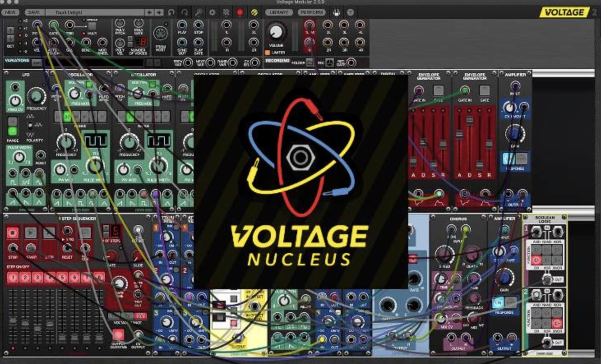601x364 pixels.
Task: Click the 4L main output jack
Action: pyautogui.click(x=360, y=25)
